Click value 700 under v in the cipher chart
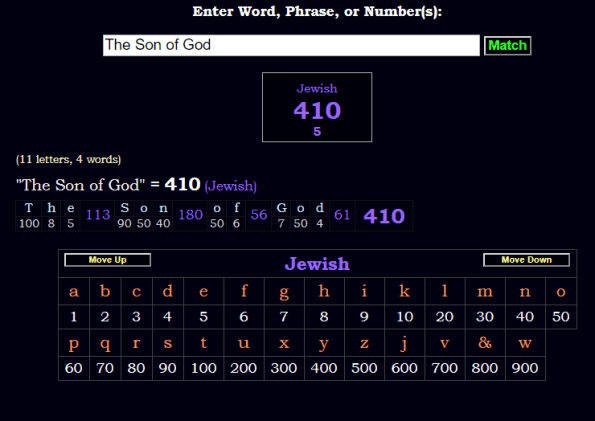 tap(445, 368)
